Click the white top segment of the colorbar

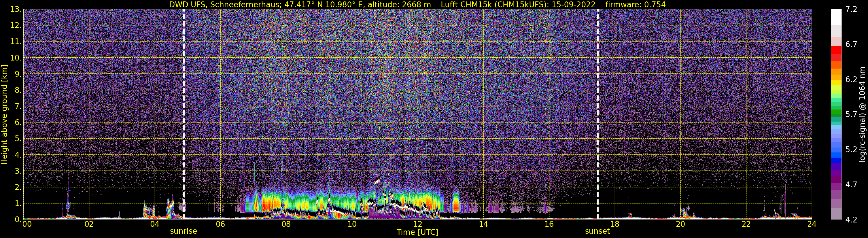pyautogui.click(x=836, y=17)
